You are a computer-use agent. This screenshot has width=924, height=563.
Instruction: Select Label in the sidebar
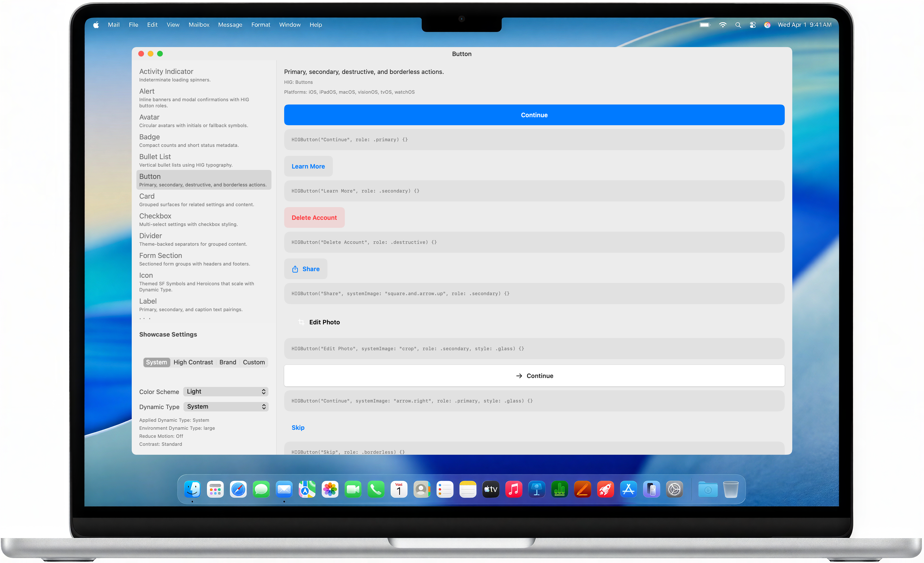click(x=204, y=305)
